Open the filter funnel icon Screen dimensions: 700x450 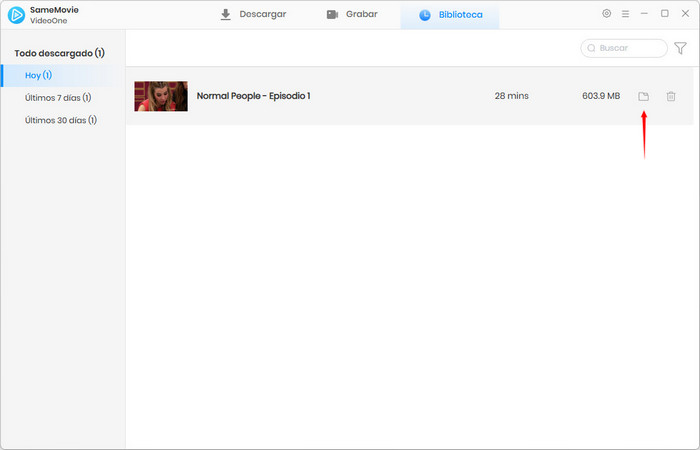click(680, 48)
